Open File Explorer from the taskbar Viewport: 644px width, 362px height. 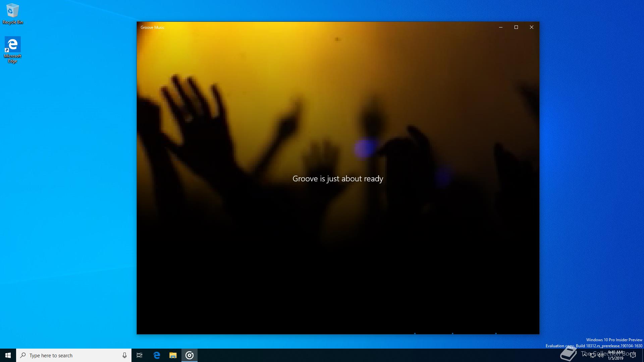point(173,355)
